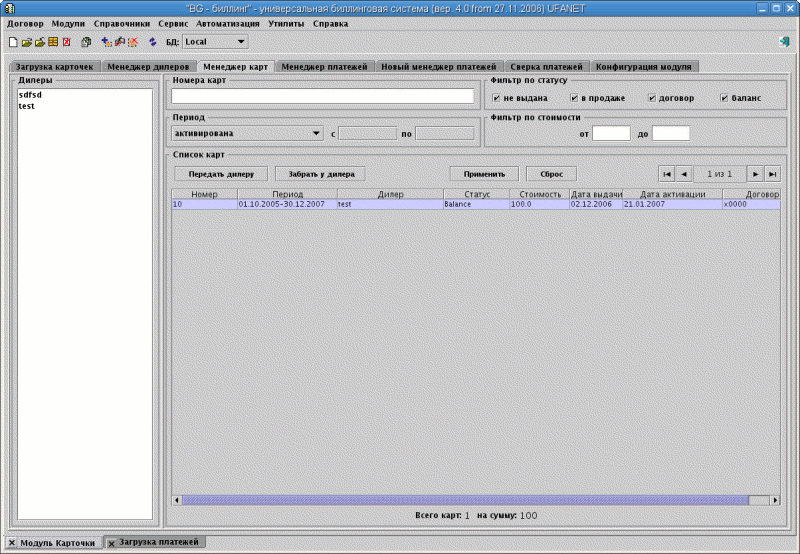Click the first open folder toolbar icon

pos(27,42)
